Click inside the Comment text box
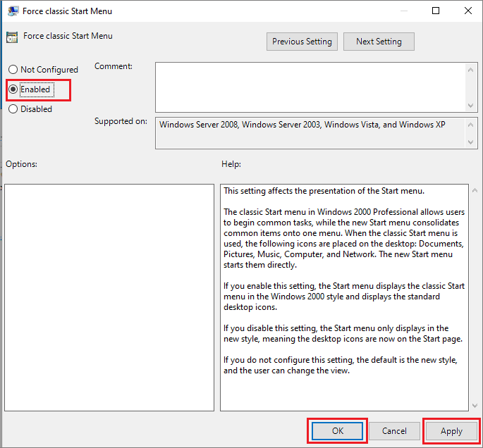 coord(310,87)
